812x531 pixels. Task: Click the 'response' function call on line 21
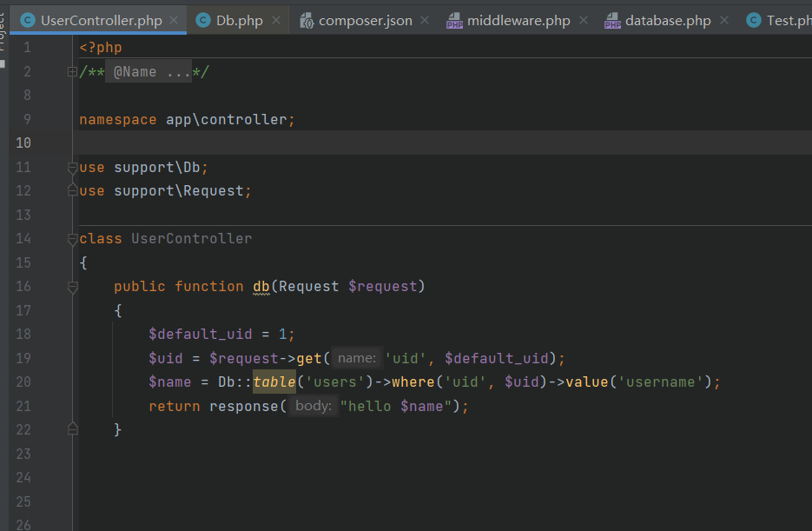pos(243,406)
